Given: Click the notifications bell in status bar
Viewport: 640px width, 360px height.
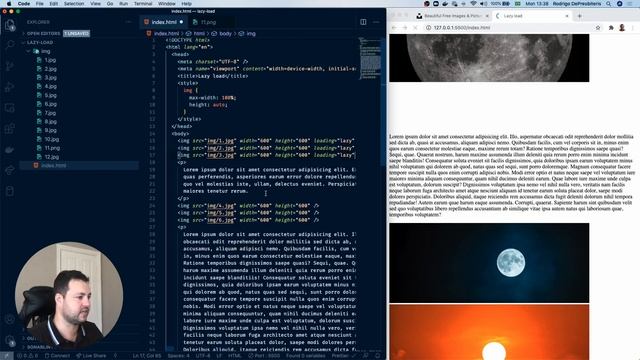Looking at the screenshot, I should [378, 356].
